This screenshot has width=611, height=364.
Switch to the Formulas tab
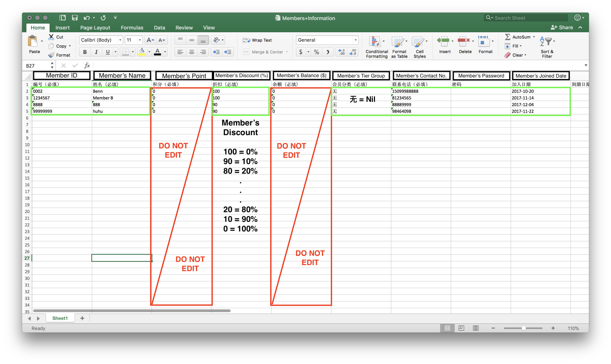(132, 28)
